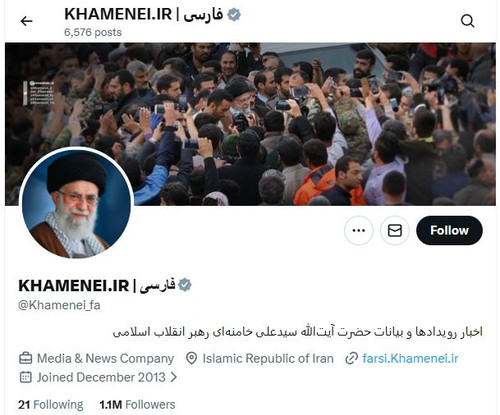Image resolution: width=500 pixels, height=415 pixels.
Task: Open the farsi.Khamenei.ir website link
Action: (410, 358)
